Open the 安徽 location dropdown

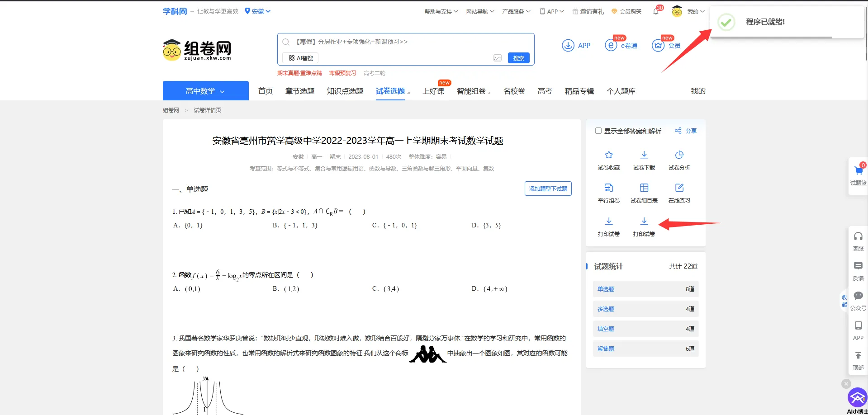pos(257,11)
